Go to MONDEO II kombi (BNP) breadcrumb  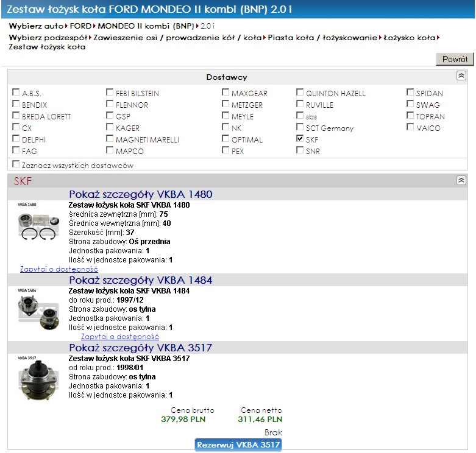click(146, 26)
